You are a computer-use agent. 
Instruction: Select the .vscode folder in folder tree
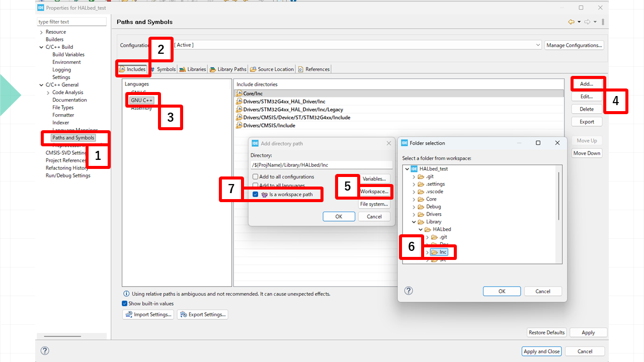pos(435,192)
